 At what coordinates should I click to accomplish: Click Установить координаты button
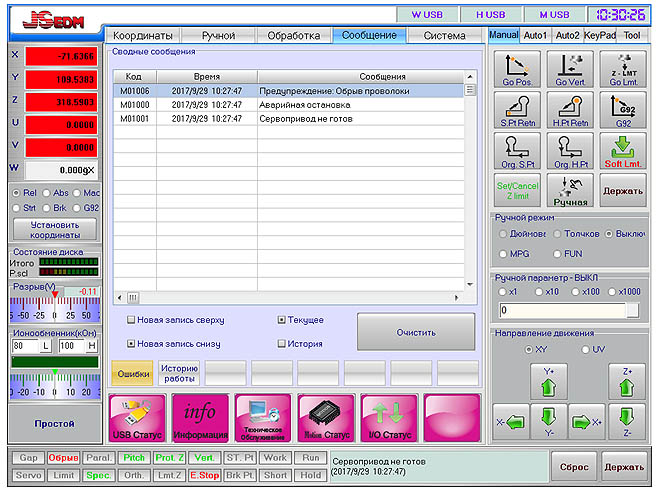(x=55, y=230)
